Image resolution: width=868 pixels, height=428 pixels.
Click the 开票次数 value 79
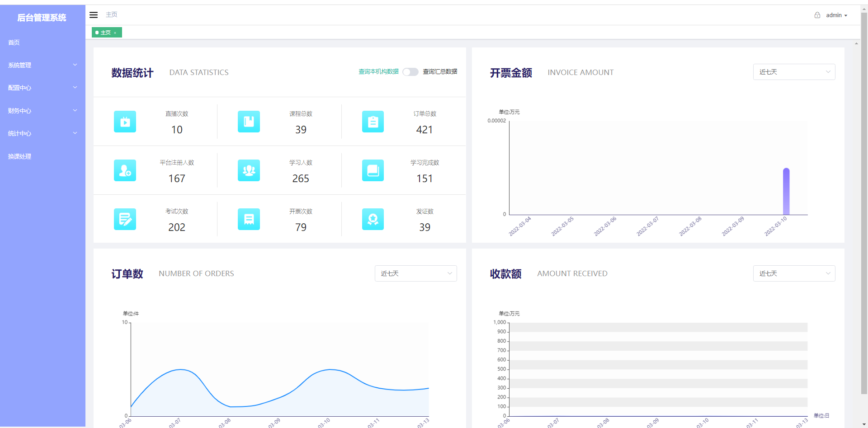301,228
